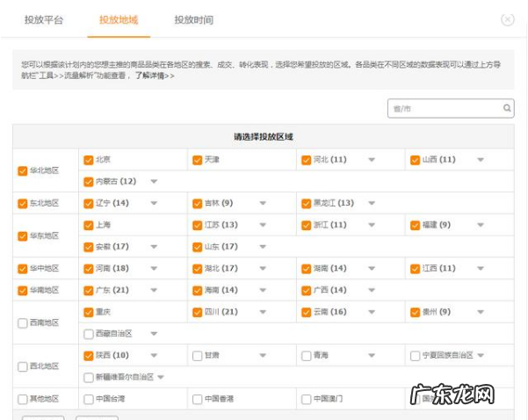Toggle the 华东地区 region checkbox
Screen dimensions: 528x420
[x=23, y=236]
